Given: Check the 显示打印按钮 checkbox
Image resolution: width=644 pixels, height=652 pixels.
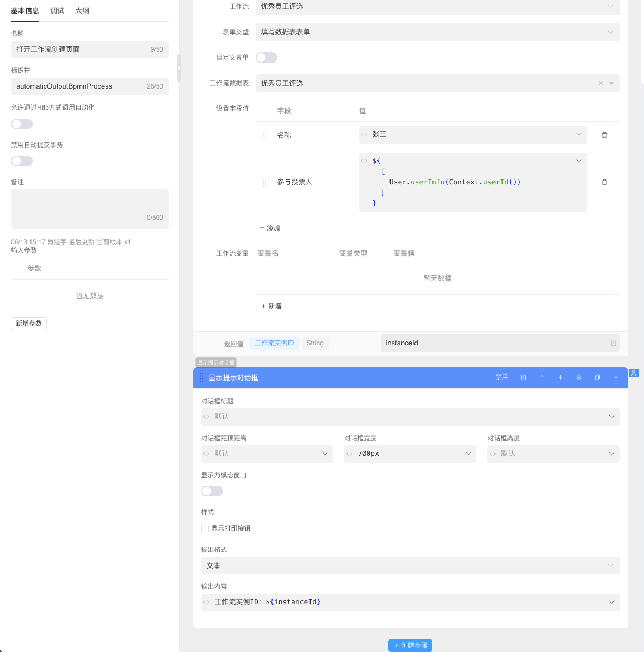Looking at the screenshot, I should pos(205,529).
